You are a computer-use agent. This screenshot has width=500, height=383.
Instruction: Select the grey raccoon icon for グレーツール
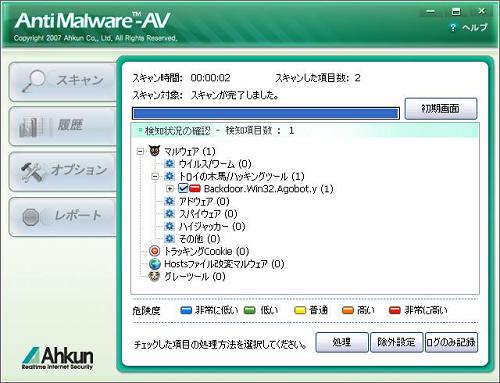(x=154, y=276)
